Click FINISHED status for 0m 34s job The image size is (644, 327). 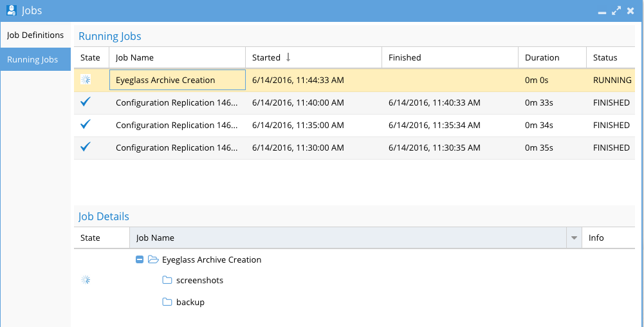pos(611,126)
